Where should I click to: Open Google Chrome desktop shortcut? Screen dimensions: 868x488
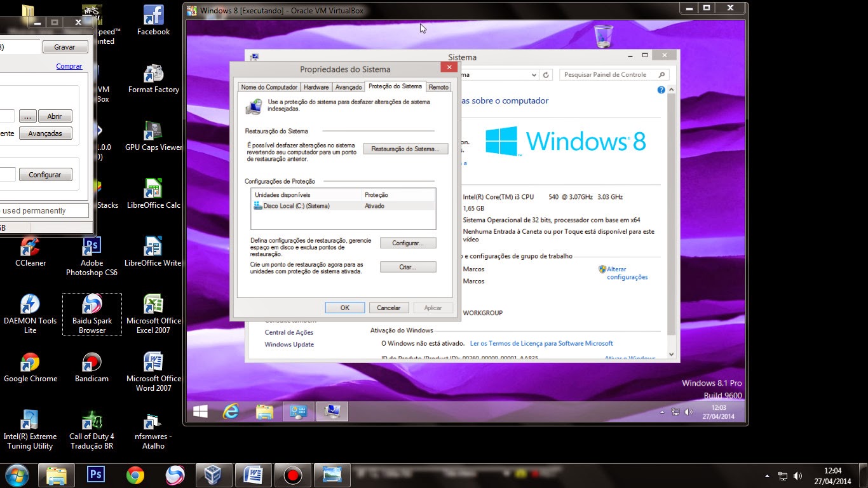coord(30,368)
